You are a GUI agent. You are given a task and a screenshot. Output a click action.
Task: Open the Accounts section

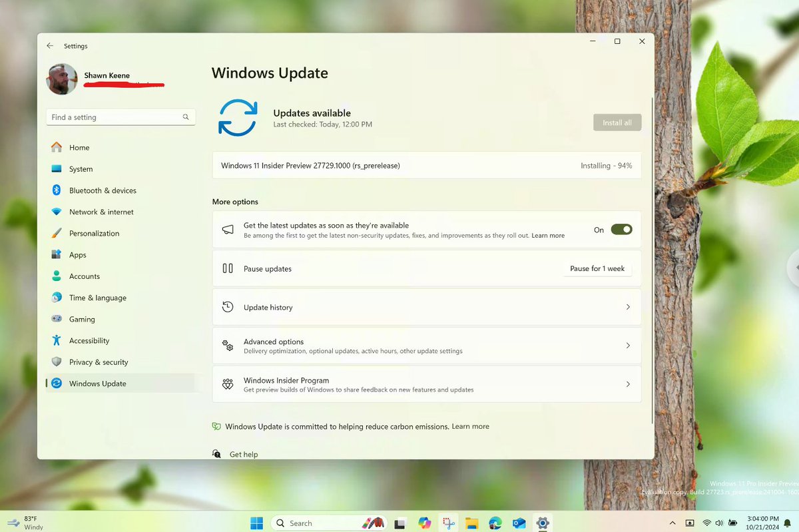click(x=85, y=276)
